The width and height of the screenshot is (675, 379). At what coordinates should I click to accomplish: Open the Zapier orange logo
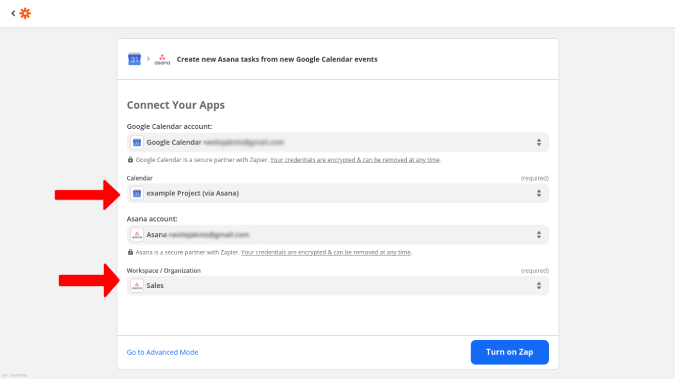pyautogui.click(x=25, y=13)
